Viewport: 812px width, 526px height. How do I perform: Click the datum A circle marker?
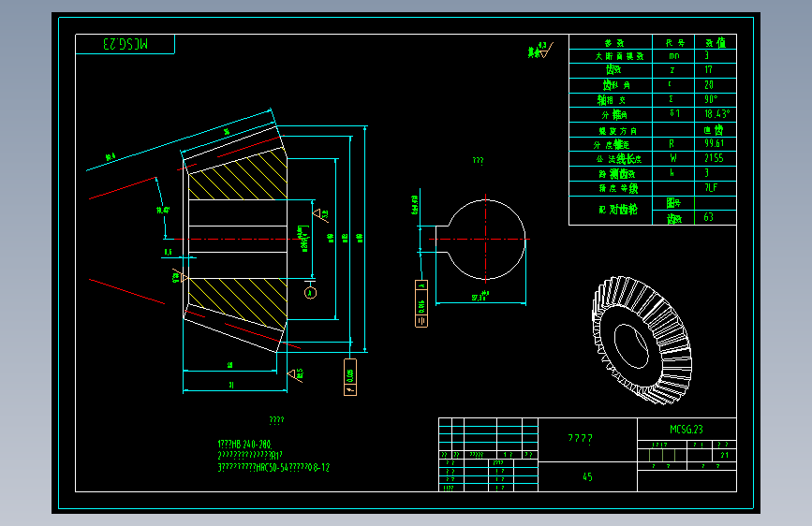pos(310,293)
